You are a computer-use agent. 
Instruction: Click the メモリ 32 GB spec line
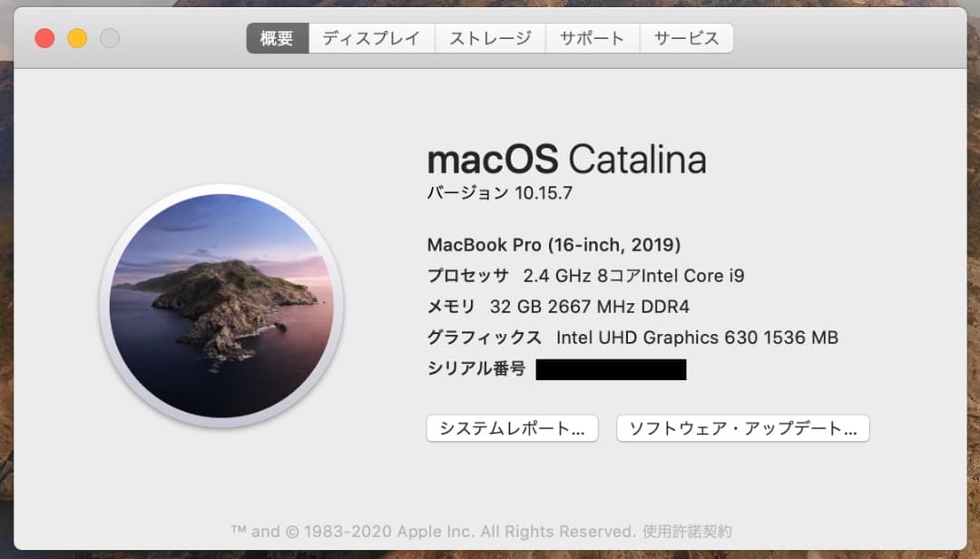pyautogui.click(x=558, y=306)
